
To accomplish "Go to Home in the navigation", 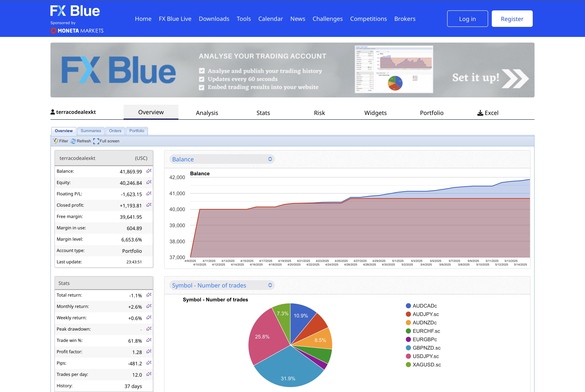I will pyautogui.click(x=143, y=19).
